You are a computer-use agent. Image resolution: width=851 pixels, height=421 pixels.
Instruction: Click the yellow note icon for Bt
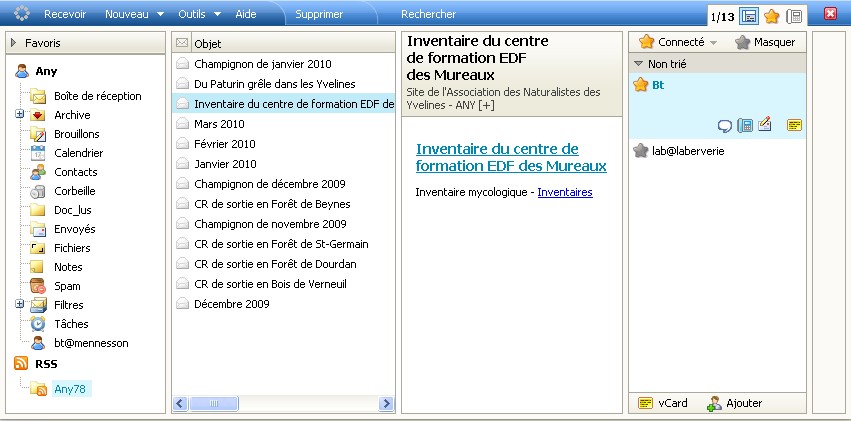(x=794, y=125)
